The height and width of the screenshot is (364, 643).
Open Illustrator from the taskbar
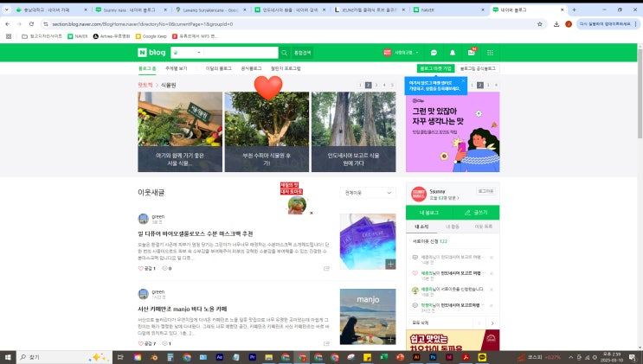point(416,357)
